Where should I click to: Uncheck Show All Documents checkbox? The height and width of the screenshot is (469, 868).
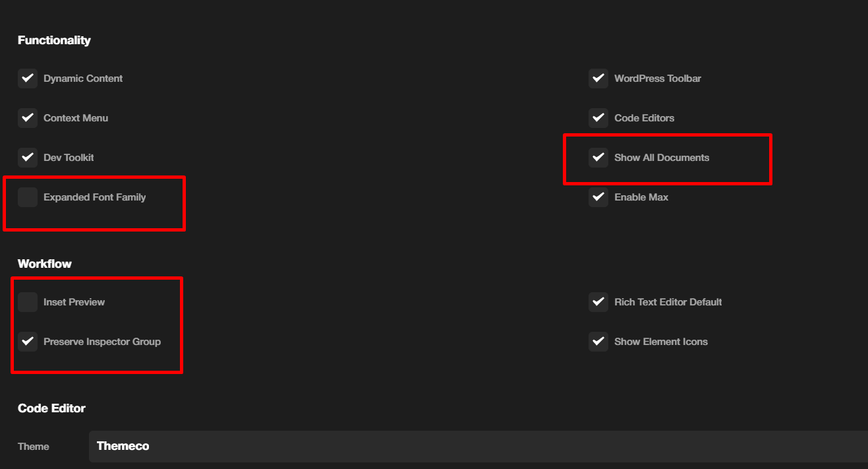point(598,158)
